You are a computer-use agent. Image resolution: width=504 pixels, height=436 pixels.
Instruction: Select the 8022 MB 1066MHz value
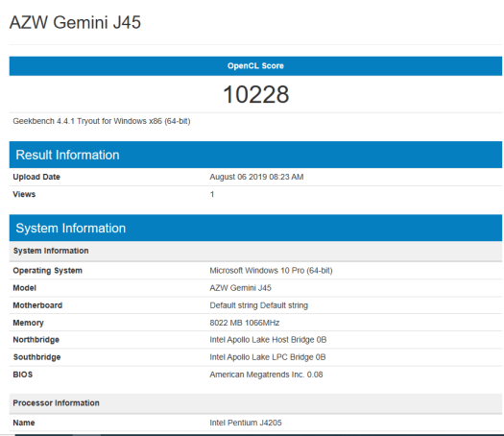pyautogui.click(x=245, y=323)
